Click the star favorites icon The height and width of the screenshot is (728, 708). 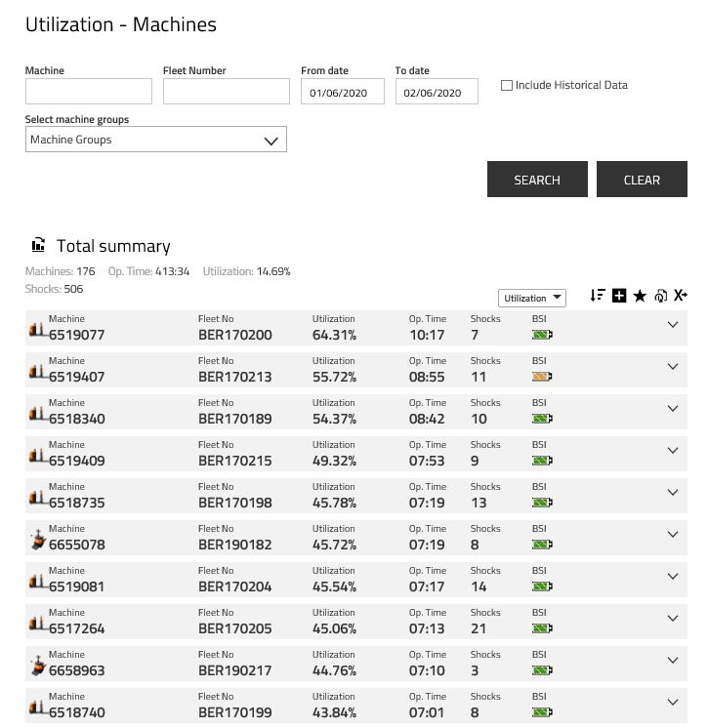tap(640, 297)
